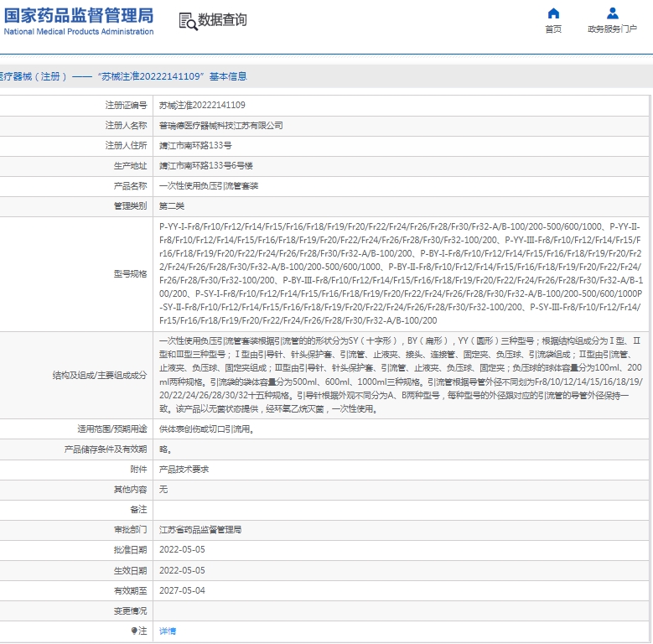Click the 首页 text link
This screenshot has height=644, width=653.
coord(553,29)
